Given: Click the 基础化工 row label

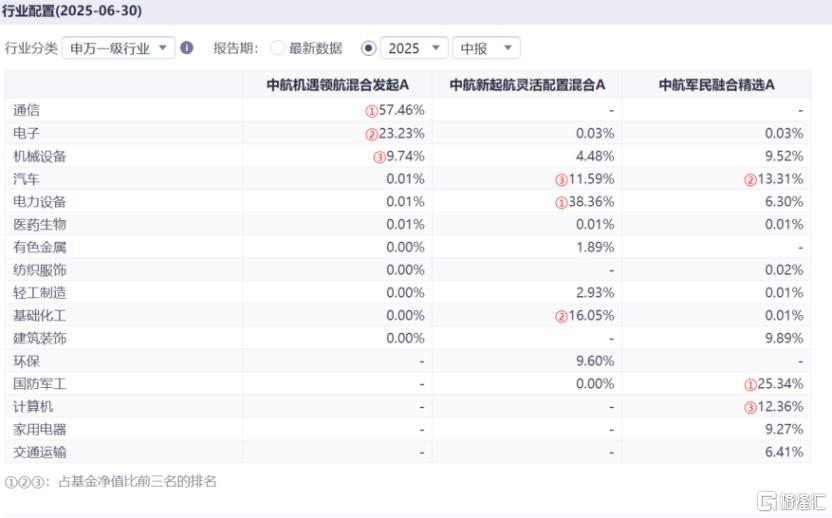Looking at the screenshot, I should (x=39, y=316).
